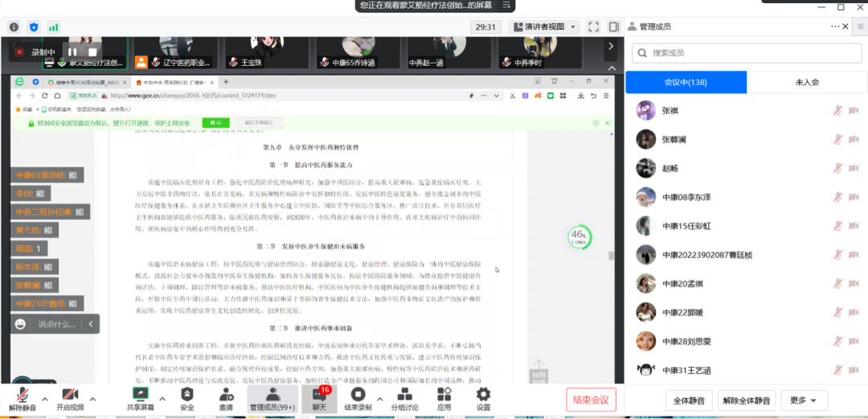This screenshot has height=419, width=868.
Task: Toggle microphone for member 中康20孟祺
Action: coord(838,283)
